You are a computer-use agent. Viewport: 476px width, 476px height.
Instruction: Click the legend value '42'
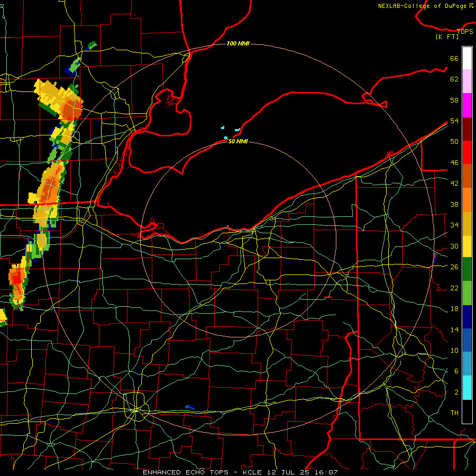click(x=454, y=184)
